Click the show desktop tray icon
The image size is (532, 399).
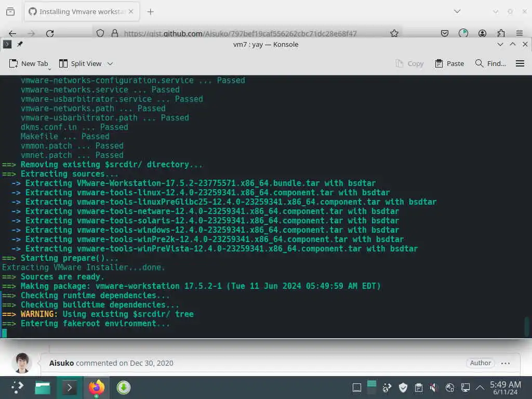click(356, 388)
